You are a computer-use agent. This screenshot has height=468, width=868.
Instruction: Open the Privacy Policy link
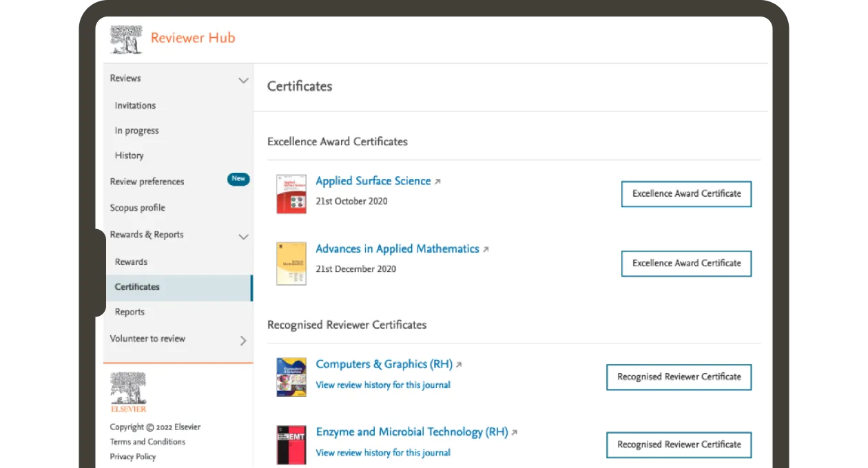pos(133,456)
